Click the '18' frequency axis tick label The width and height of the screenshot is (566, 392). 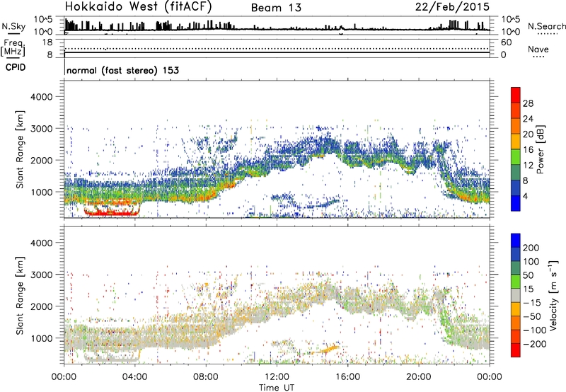47,42
